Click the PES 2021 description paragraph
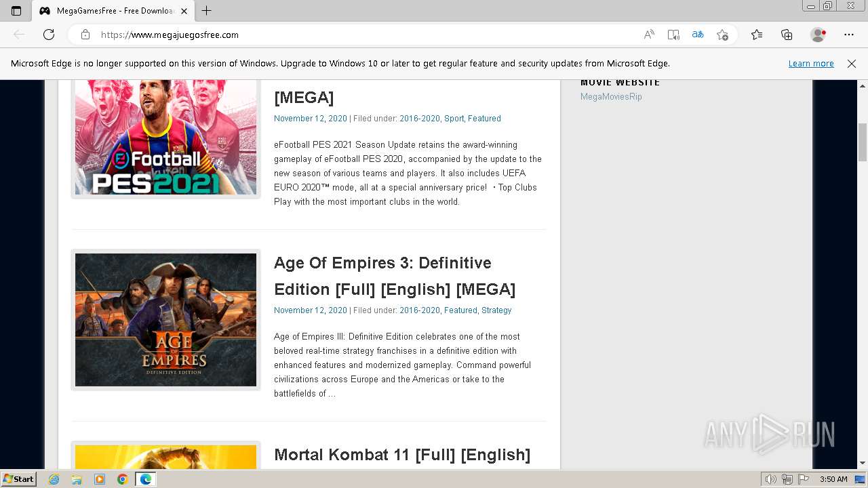Image resolution: width=868 pixels, height=488 pixels. pyautogui.click(x=408, y=174)
